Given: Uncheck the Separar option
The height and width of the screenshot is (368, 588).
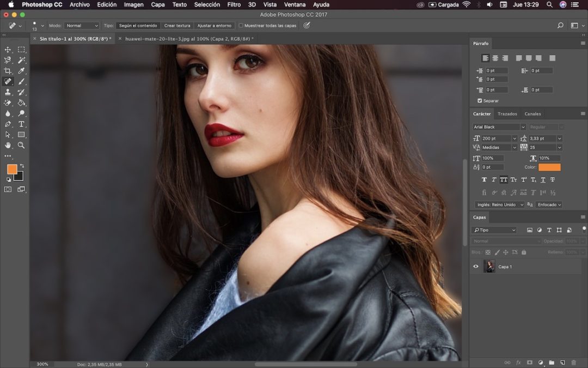Looking at the screenshot, I should pos(480,101).
